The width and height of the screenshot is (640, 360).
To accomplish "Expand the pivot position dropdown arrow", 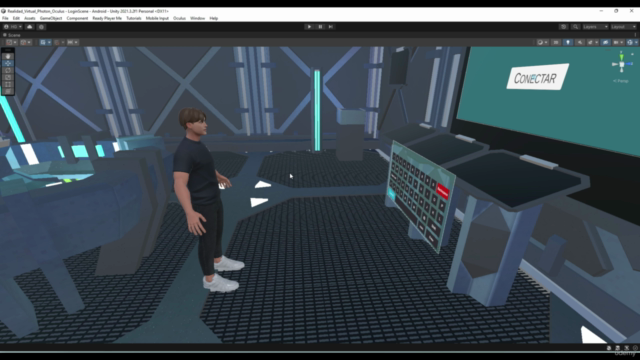I will [15, 42].
